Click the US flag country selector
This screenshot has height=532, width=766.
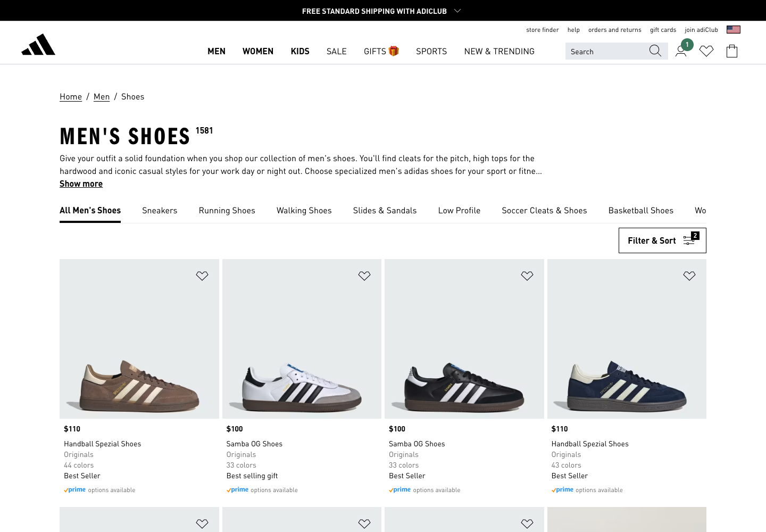734,30
